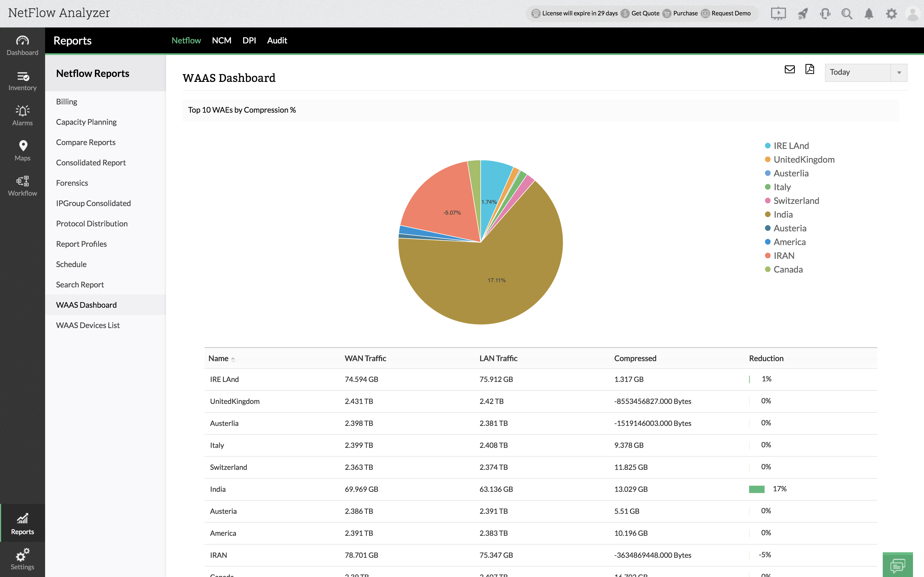The height and width of the screenshot is (577, 924).
Task: Switch to the DPI tab
Action: pyautogui.click(x=249, y=40)
